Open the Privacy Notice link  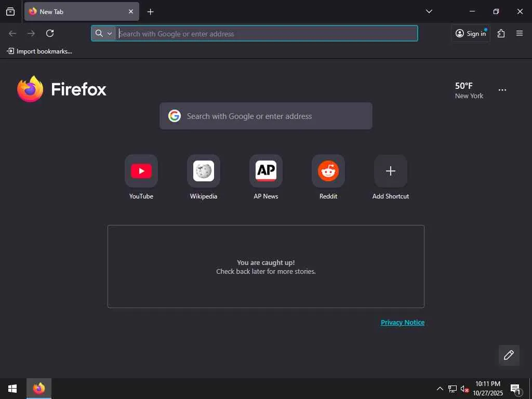click(403, 322)
